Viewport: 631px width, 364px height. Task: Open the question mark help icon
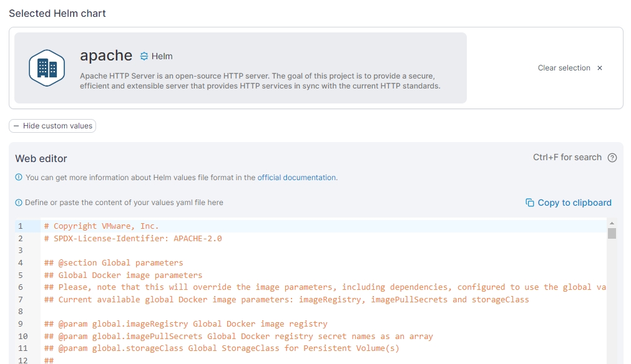click(x=612, y=158)
